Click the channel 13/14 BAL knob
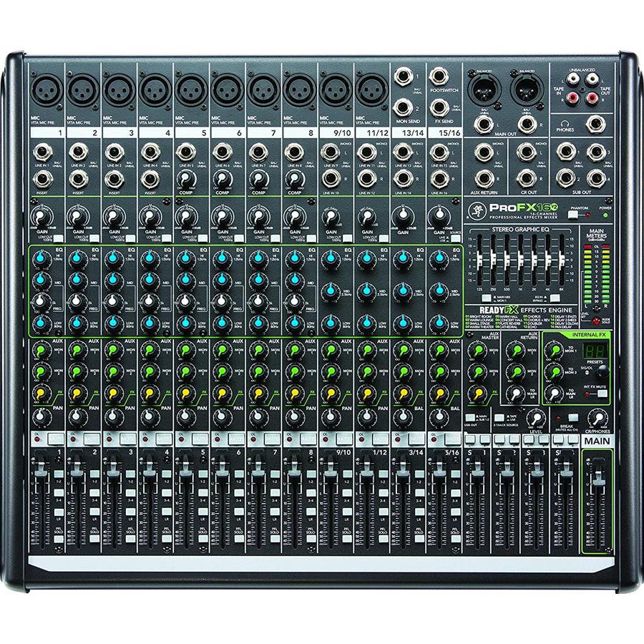The width and height of the screenshot is (644, 644). (403, 417)
